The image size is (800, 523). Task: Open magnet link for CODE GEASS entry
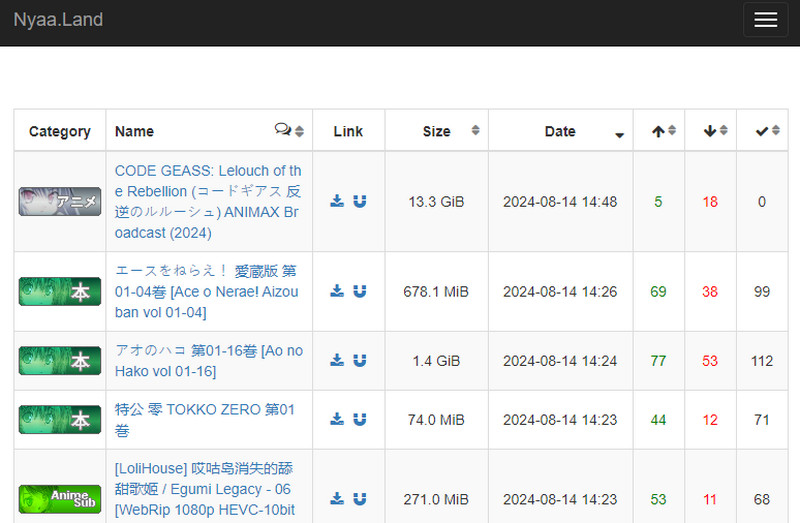pos(360,201)
